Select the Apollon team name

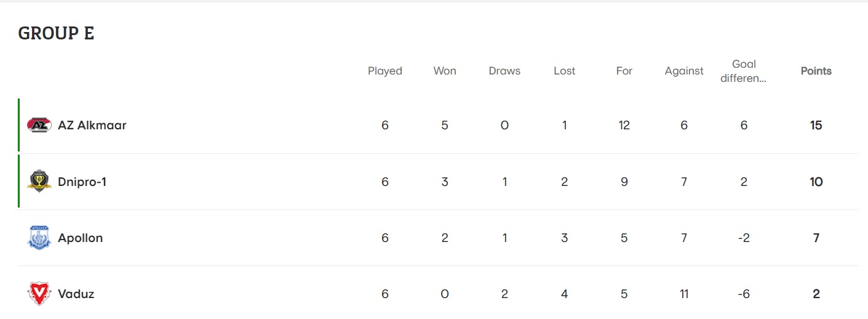click(x=81, y=238)
